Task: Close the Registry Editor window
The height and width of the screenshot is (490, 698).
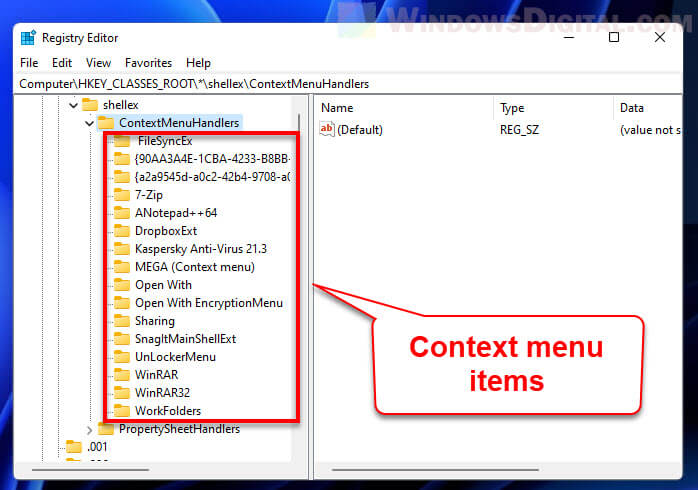Action: pos(660,37)
